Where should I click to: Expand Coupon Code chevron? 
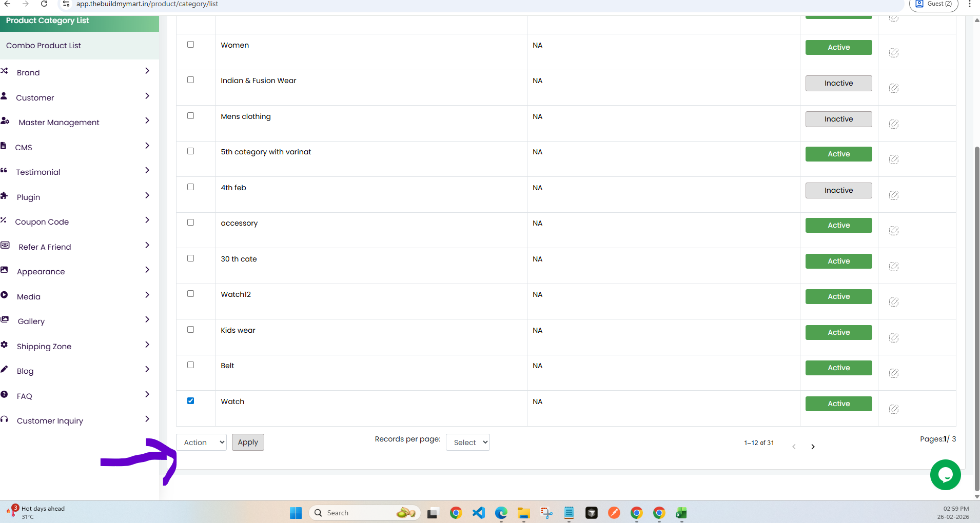pos(147,220)
